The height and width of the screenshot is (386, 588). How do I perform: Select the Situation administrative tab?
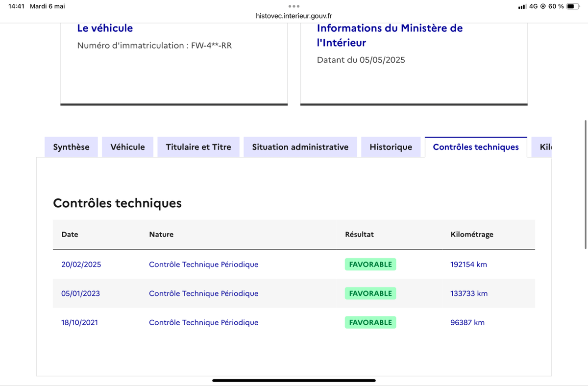pyautogui.click(x=300, y=147)
